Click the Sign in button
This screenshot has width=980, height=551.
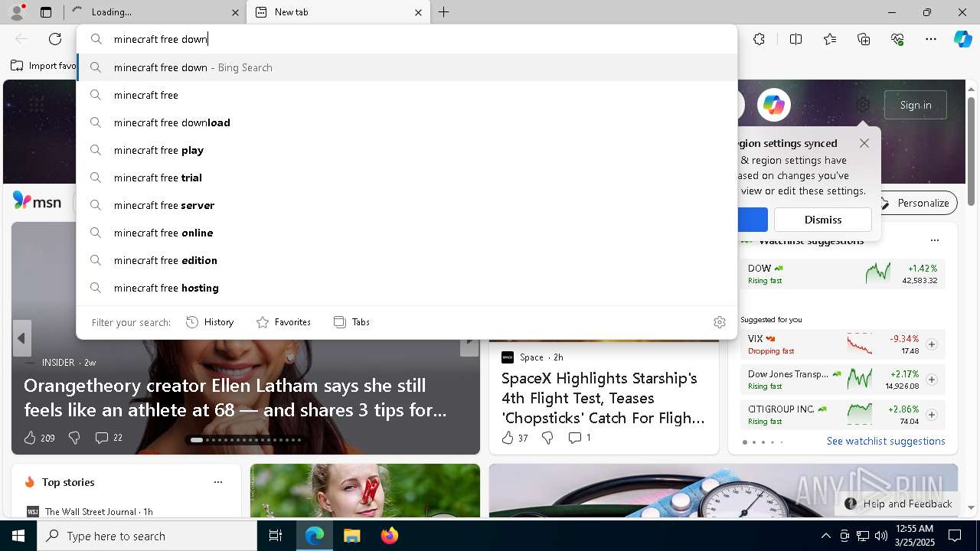(x=916, y=105)
